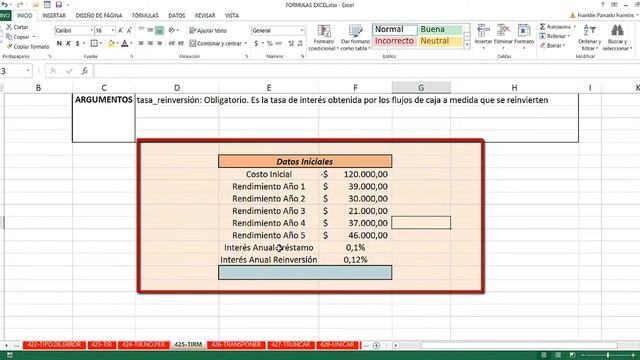Open the REVISAR ribbon tab
The width and height of the screenshot is (640, 360).
[205, 16]
